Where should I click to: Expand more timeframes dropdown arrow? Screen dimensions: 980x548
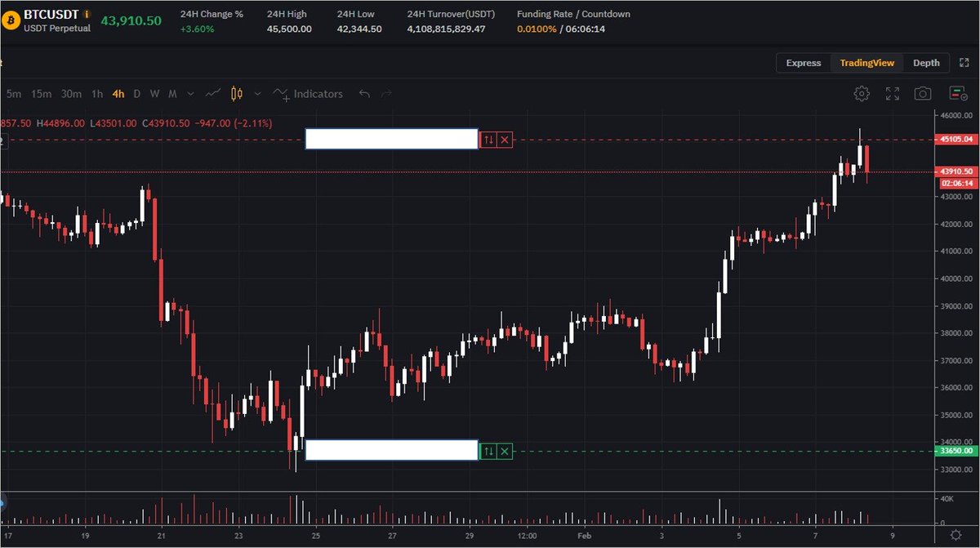click(x=191, y=94)
